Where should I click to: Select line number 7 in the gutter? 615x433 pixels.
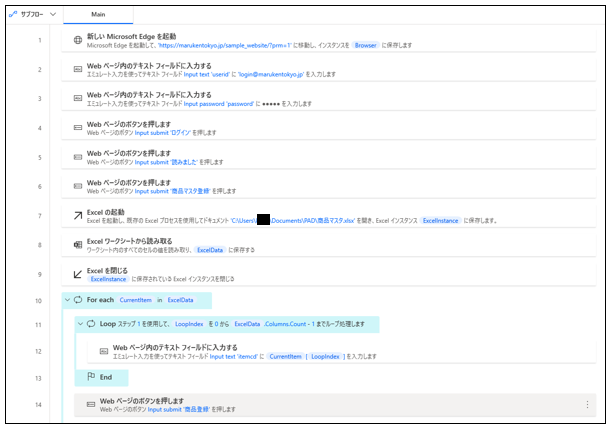click(x=40, y=216)
